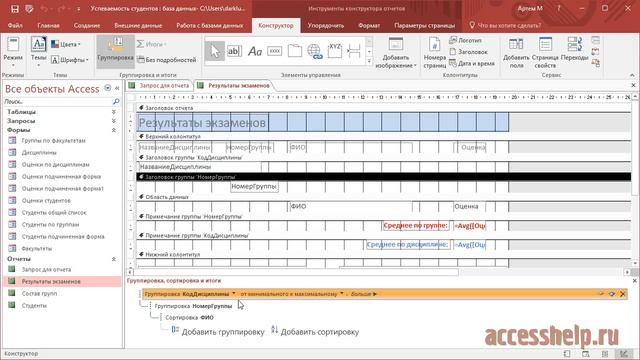
Task: Select the Результаты экзаменов title label
Action: click(x=202, y=122)
